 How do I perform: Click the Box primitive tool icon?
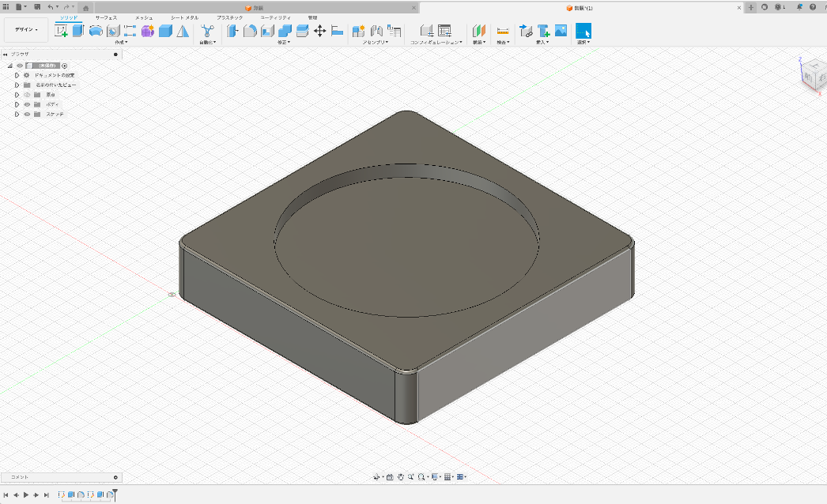pos(165,31)
